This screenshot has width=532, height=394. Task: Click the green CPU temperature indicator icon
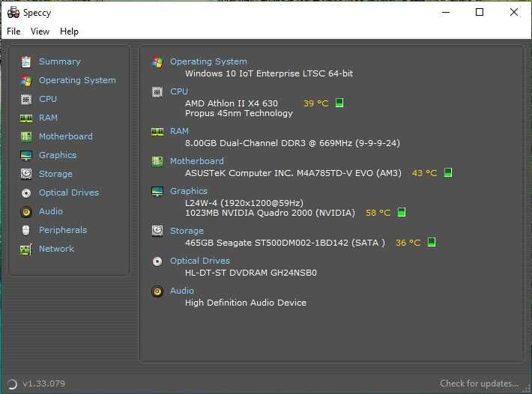[339, 103]
